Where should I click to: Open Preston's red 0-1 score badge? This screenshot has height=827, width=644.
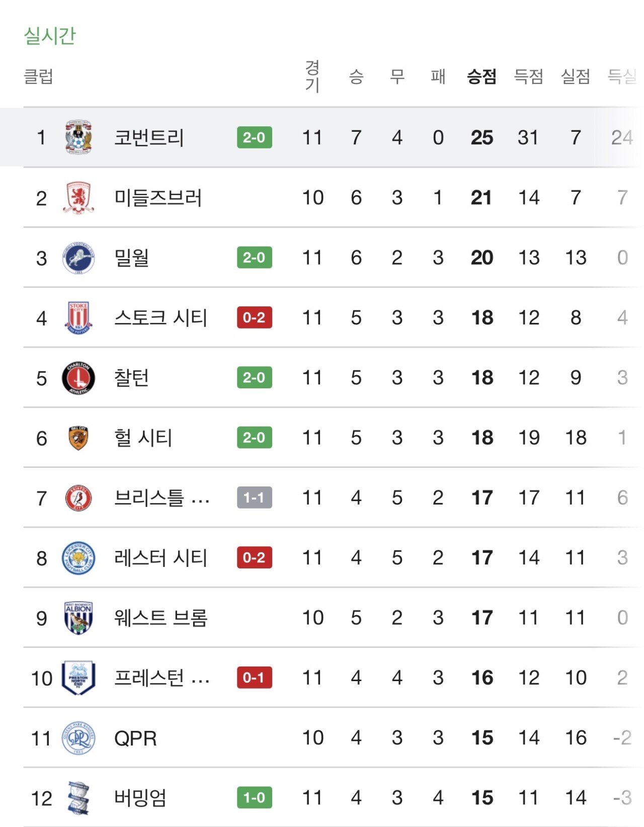pyautogui.click(x=254, y=678)
